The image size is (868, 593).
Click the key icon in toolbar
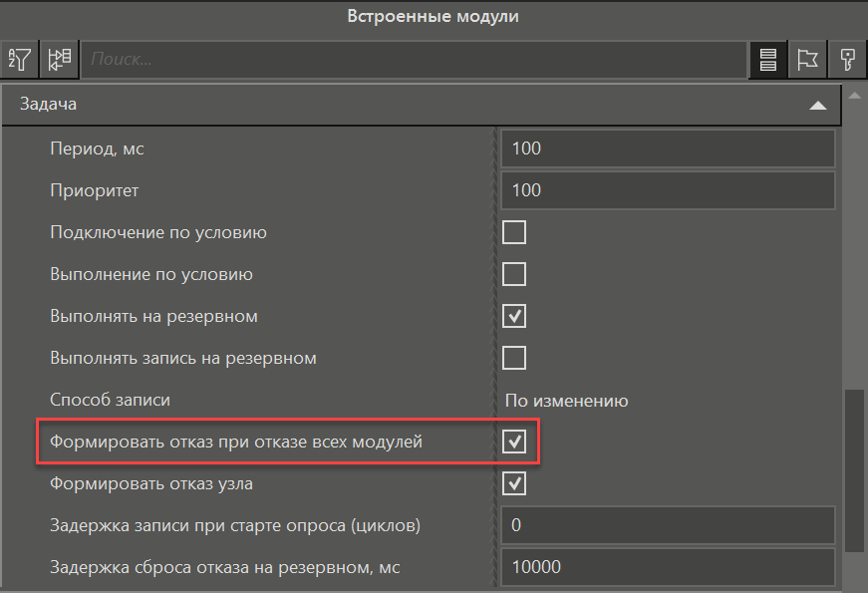pos(847,59)
